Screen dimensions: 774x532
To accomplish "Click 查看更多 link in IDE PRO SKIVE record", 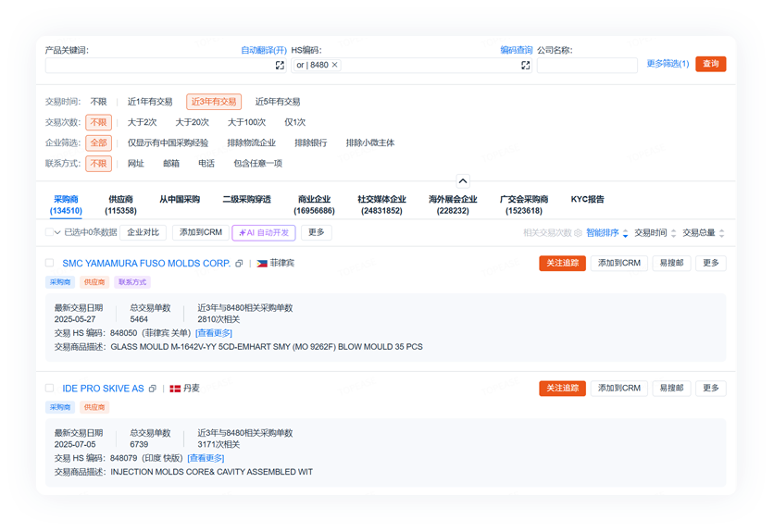I will pos(206,458).
